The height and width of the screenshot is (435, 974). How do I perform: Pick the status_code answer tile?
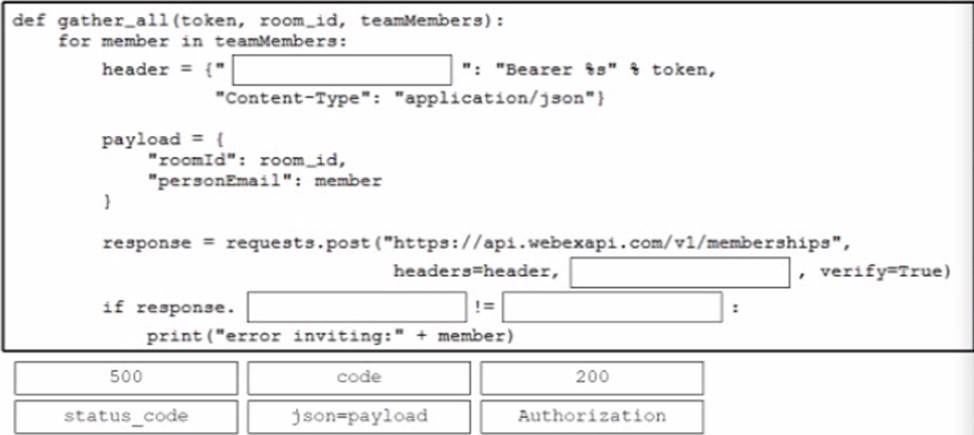pos(125,416)
